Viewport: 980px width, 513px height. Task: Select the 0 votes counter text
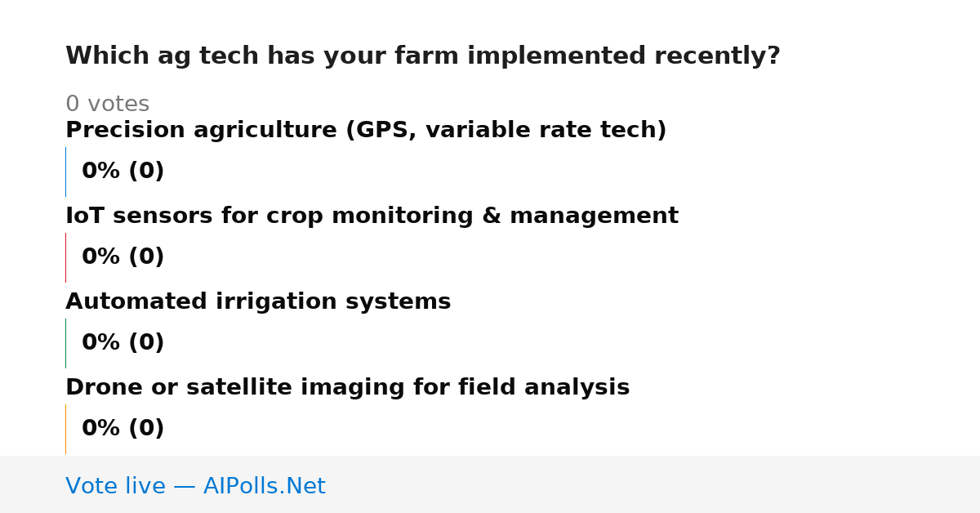107,105
